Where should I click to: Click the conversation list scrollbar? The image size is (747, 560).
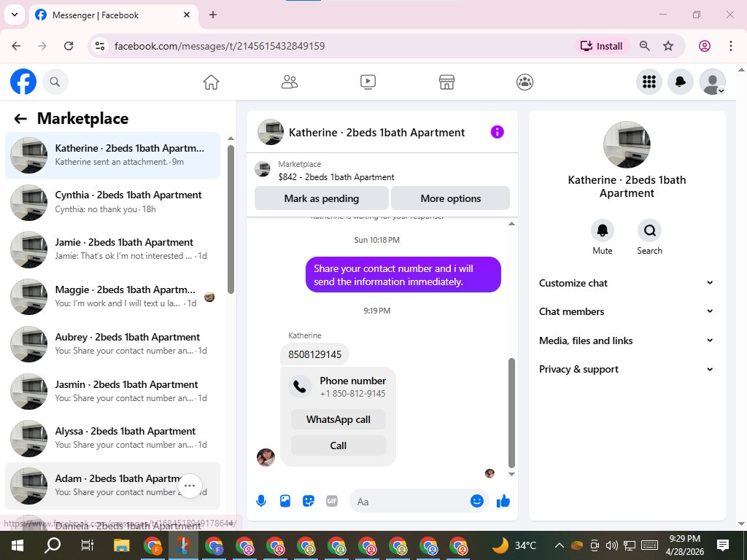pos(231,219)
